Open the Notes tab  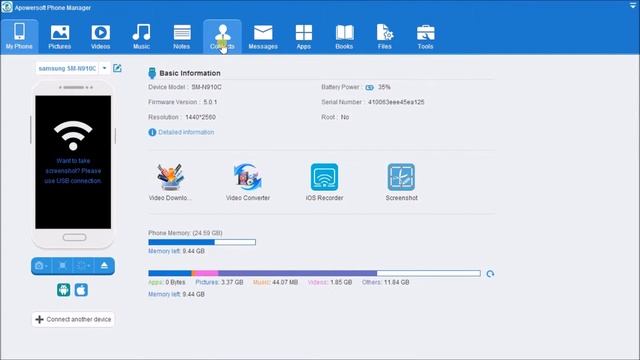click(x=182, y=36)
